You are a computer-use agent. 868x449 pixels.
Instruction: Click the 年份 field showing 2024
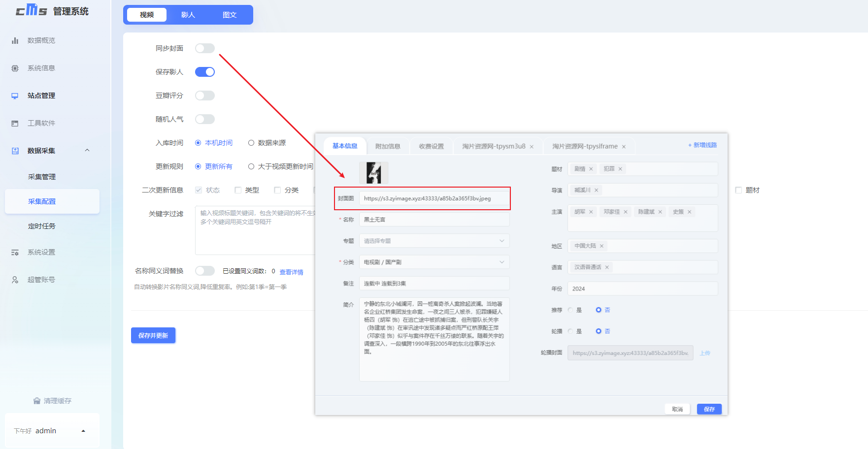tap(642, 289)
